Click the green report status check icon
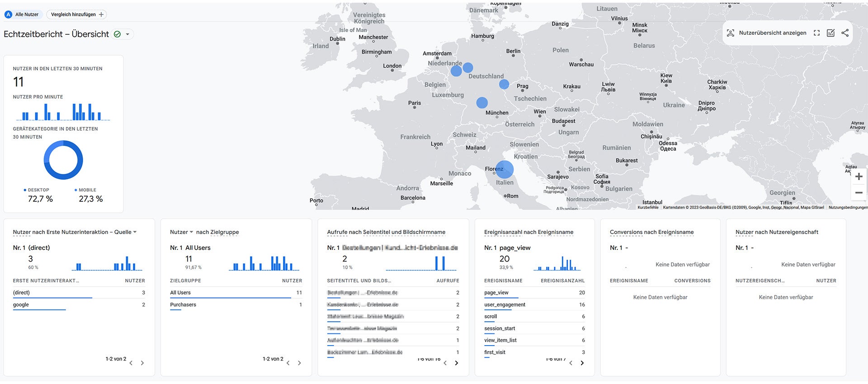 pos(117,34)
